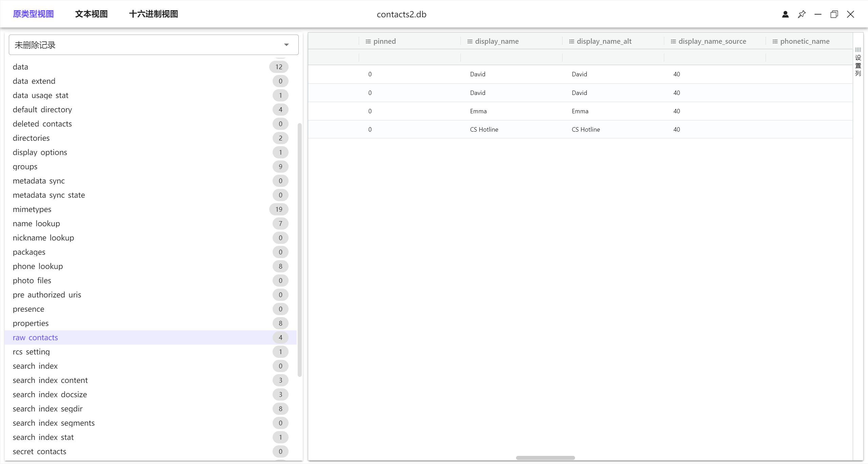
Task: Expand the 未删除记录 dropdown arrow
Action: (287, 45)
